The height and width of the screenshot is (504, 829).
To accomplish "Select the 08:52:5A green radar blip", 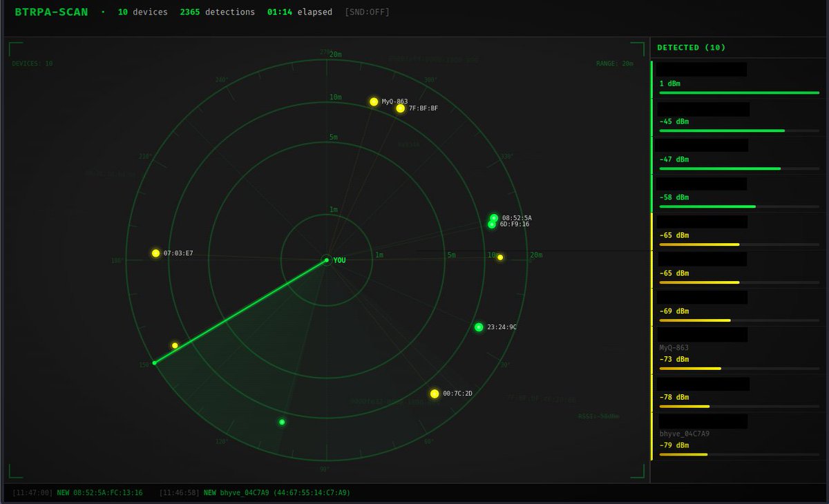I will [494, 217].
